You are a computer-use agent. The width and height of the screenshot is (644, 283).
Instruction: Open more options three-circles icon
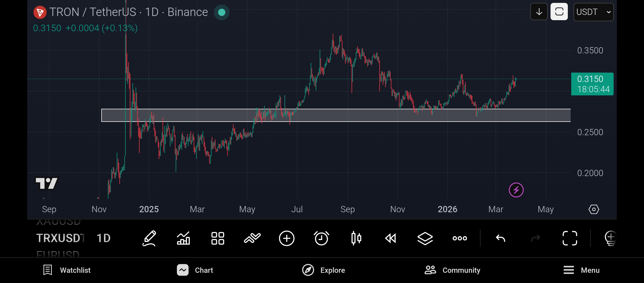point(460,238)
